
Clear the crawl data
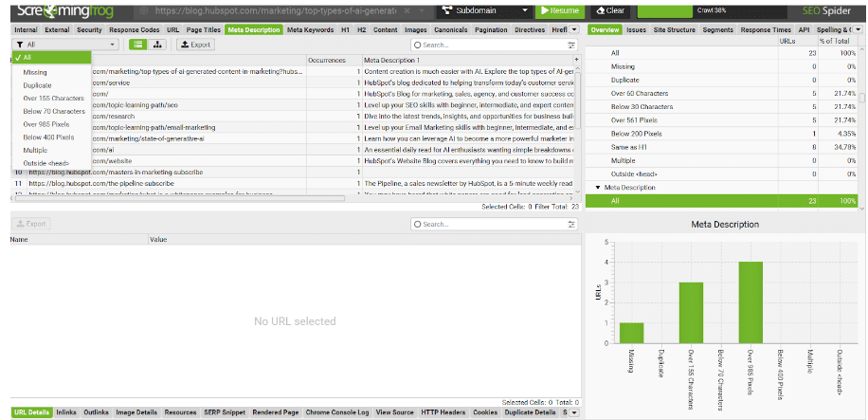[x=610, y=10]
